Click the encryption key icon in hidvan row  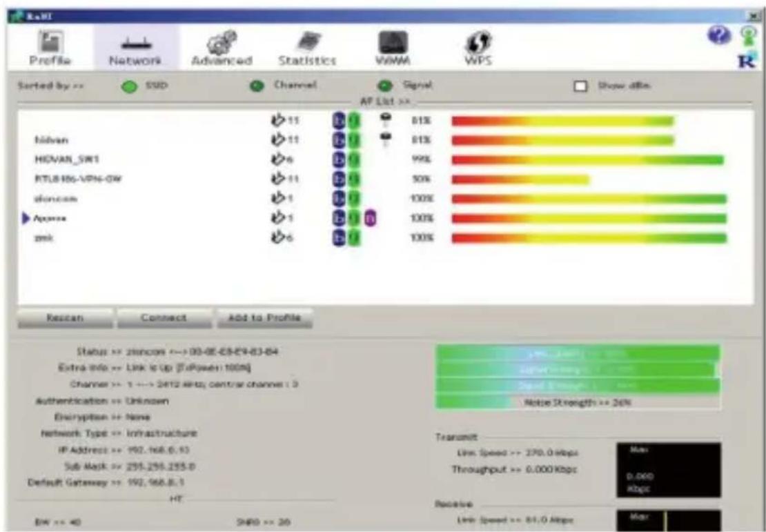386,140
